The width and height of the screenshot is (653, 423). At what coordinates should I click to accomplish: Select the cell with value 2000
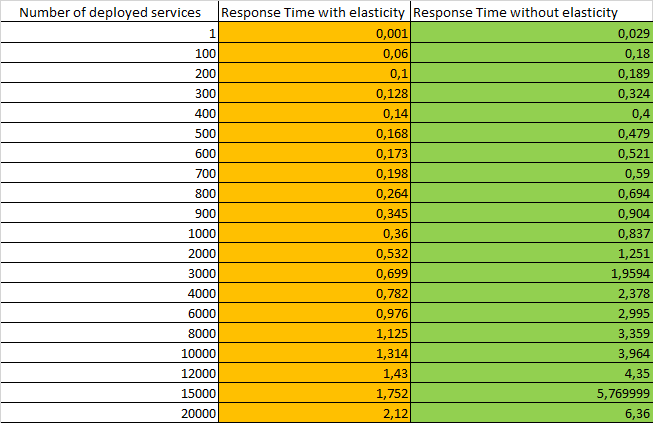click(110, 252)
